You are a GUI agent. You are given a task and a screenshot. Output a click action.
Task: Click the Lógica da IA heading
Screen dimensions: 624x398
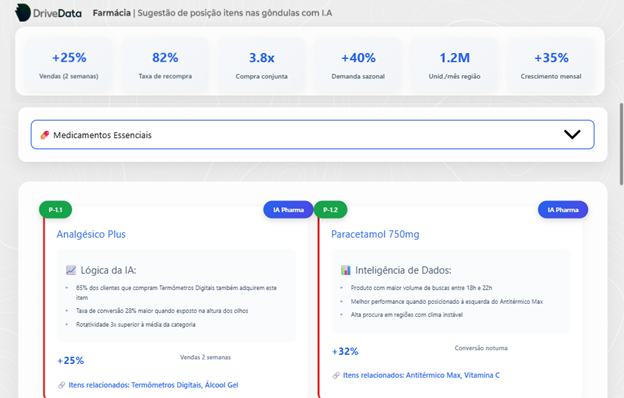[108, 270]
